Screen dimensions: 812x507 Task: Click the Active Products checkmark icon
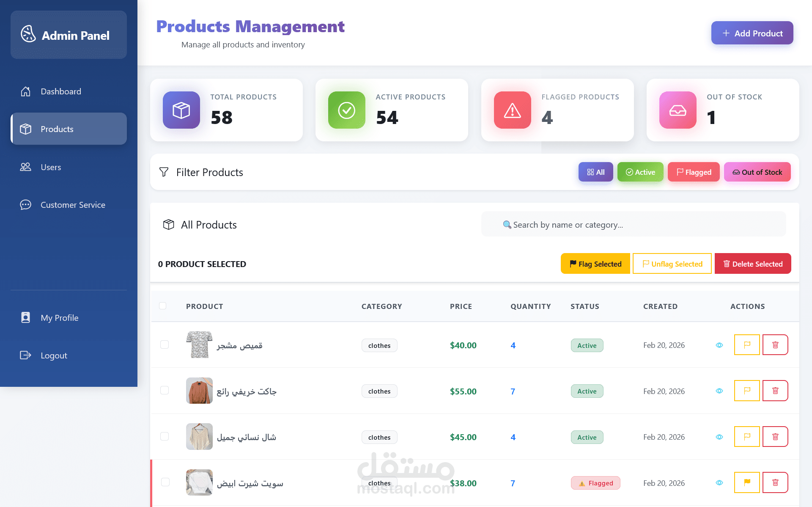click(346, 110)
